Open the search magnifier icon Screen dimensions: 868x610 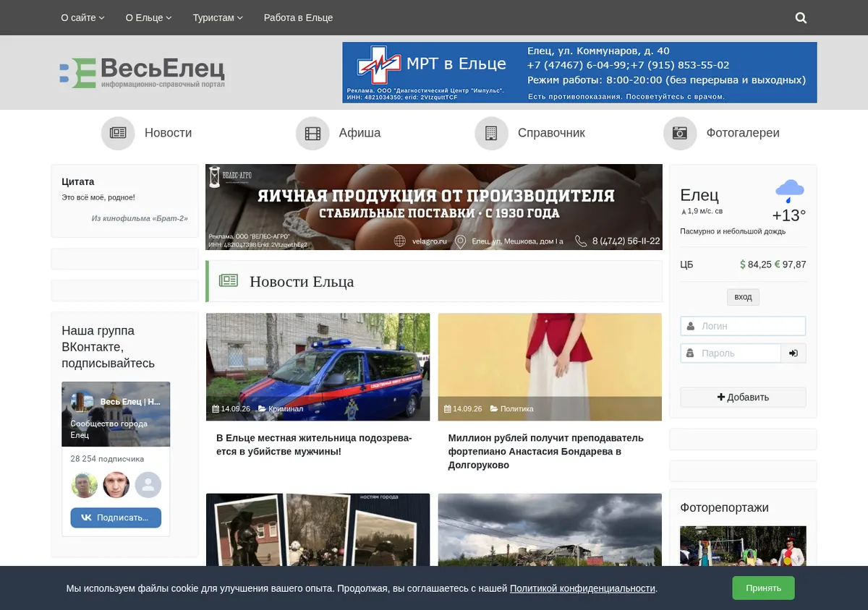click(801, 18)
